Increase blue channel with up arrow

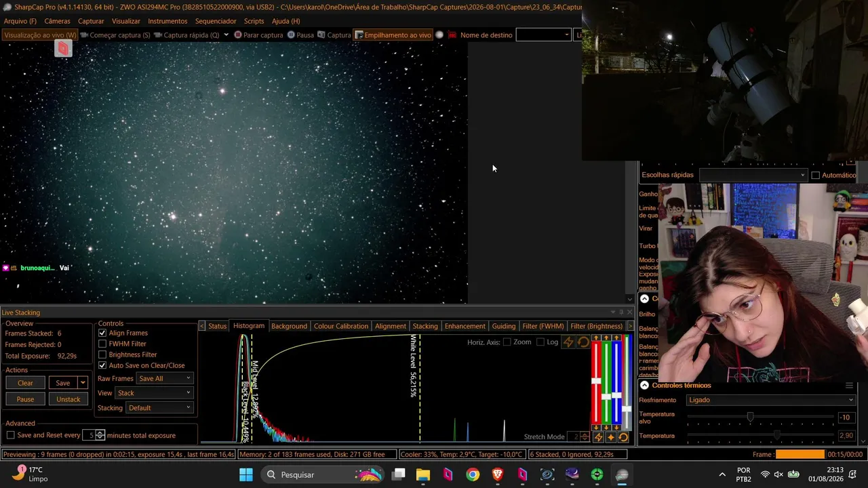pyautogui.click(x=616, y=338)
